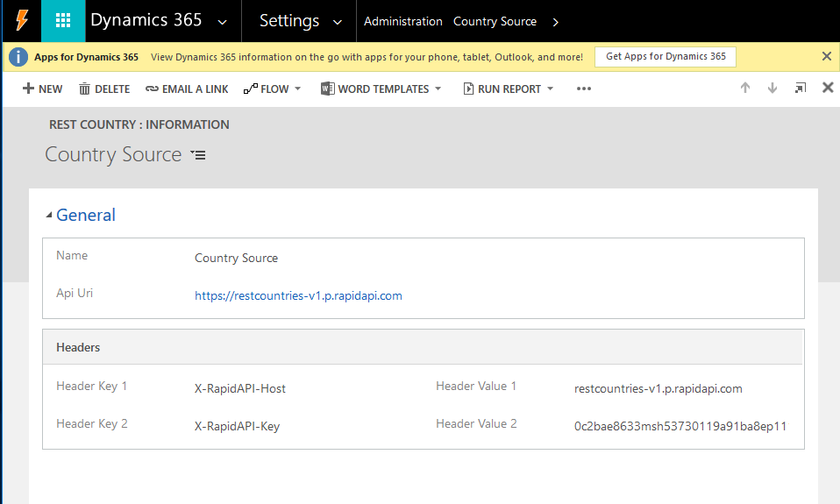Click the REST COUNTRY : INFORMATION label

pyautogui.click(x=139, y=124)
